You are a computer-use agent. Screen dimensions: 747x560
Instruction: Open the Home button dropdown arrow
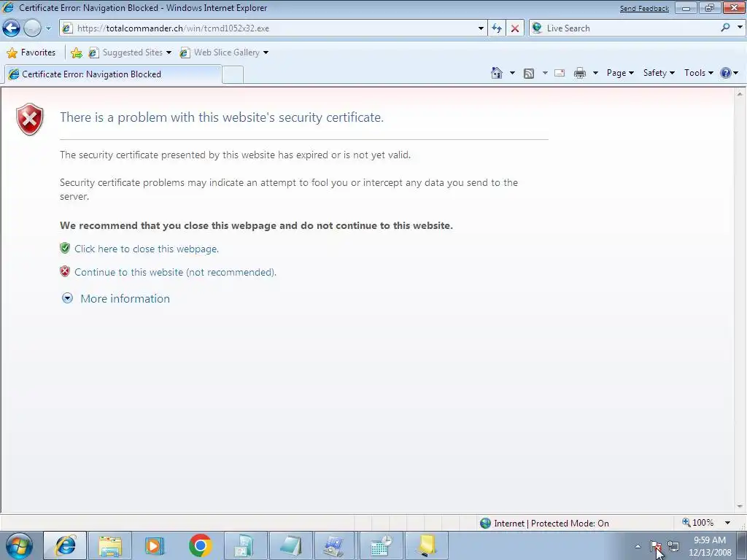point(512,73)
